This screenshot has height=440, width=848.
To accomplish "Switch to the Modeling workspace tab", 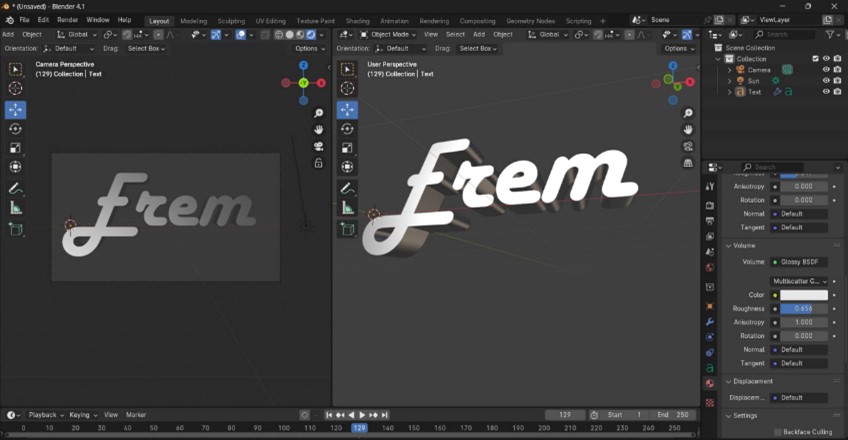I will point(194,20).
